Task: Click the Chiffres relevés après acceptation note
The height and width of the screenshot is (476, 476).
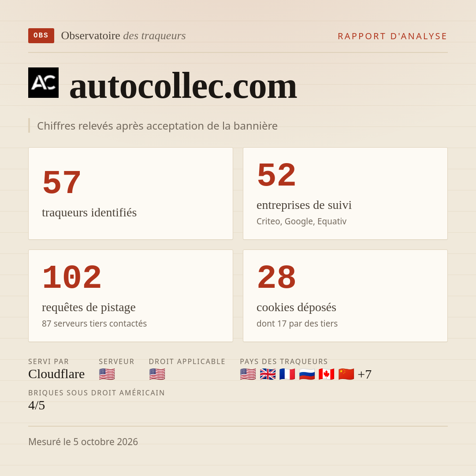Action: click(157, 126)
